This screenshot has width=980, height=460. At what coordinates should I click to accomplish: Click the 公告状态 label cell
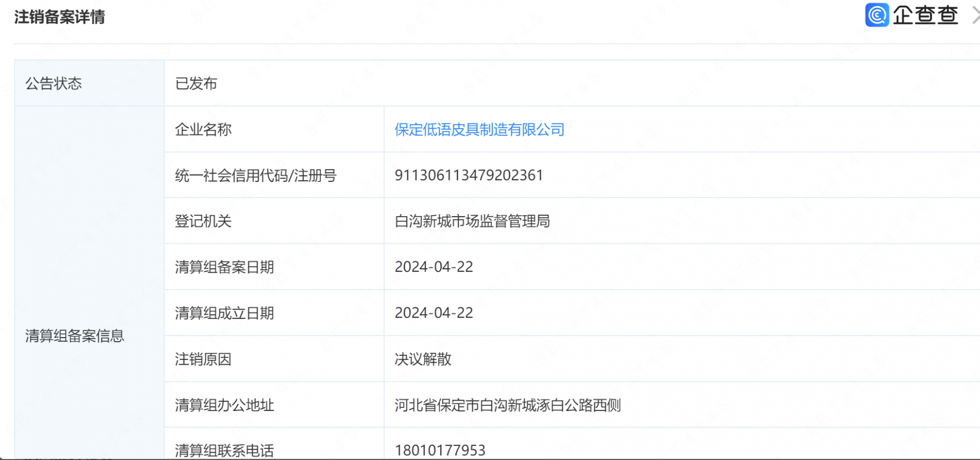89,83
